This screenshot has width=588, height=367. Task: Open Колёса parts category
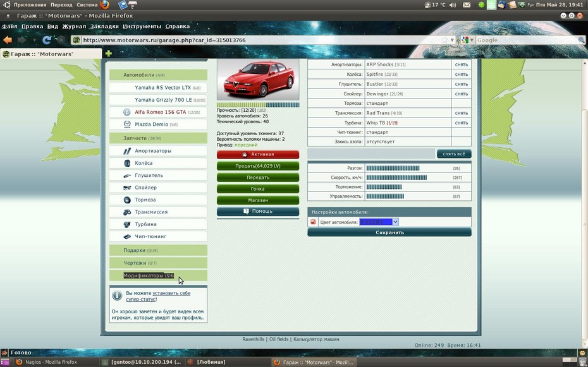coord(158,163)
